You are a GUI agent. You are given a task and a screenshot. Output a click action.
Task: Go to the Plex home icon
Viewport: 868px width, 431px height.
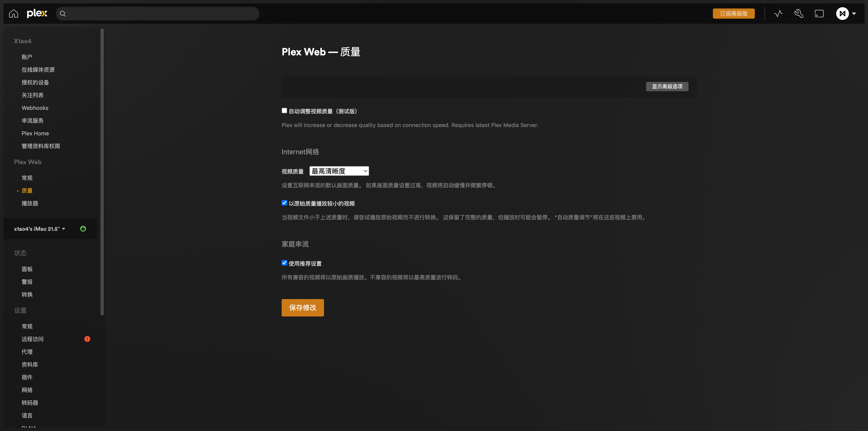(14, 14)
